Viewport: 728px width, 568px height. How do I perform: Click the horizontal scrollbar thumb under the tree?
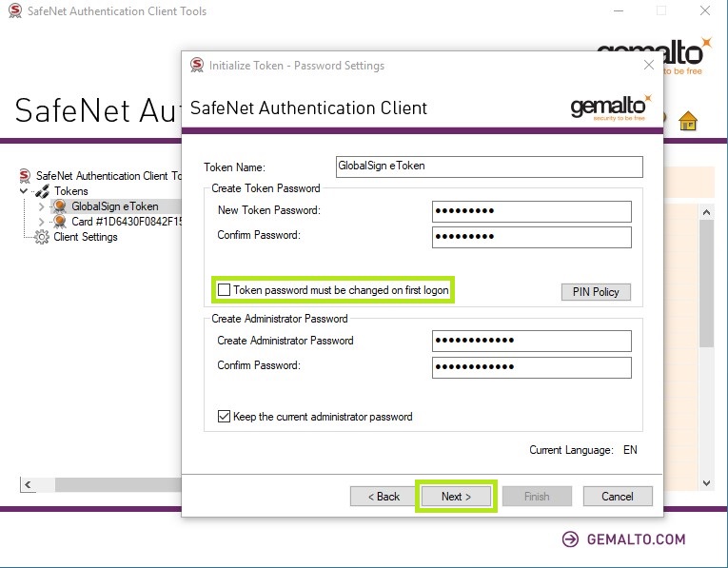[118, 484]
